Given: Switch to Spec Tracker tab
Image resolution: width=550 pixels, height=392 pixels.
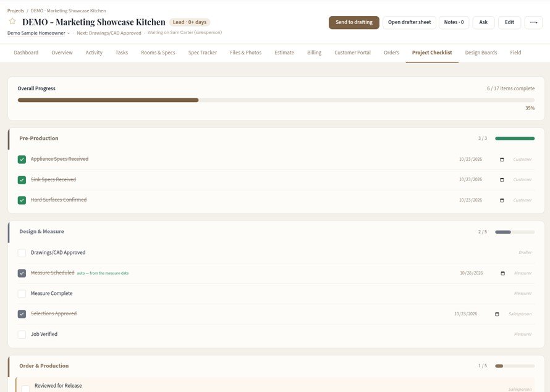Looking at the screenshot, I should pyautogui.click(x=203, y=53).
